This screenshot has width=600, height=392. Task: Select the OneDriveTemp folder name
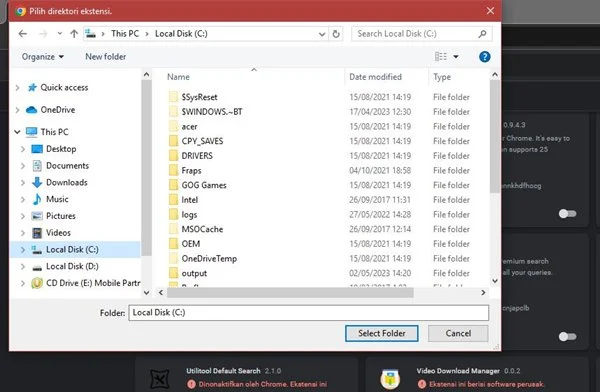[209, 259]
